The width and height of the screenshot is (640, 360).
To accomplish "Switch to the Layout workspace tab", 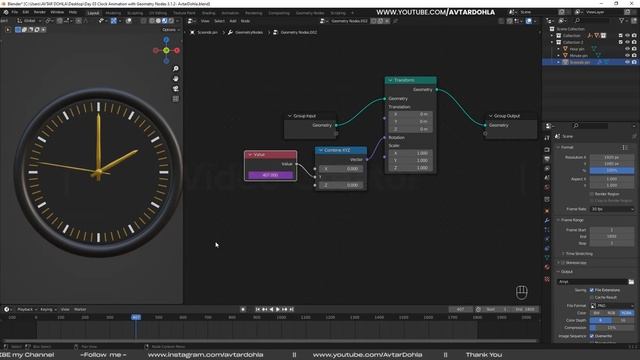I will (x=93, y=13).
